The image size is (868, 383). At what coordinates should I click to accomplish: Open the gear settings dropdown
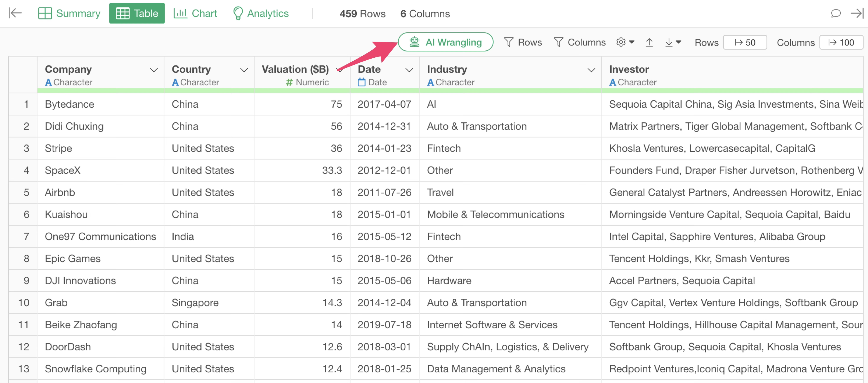pos(625,42)
